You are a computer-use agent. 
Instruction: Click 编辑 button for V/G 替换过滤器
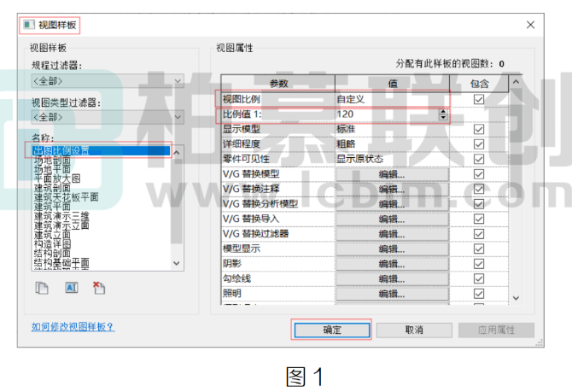click(392, 234)
